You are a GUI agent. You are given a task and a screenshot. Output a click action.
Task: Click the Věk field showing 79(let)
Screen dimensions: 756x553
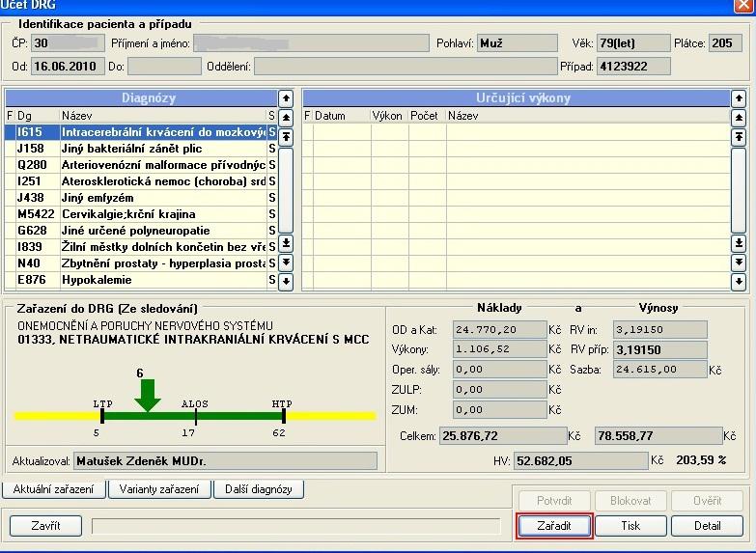pos(633,43)
